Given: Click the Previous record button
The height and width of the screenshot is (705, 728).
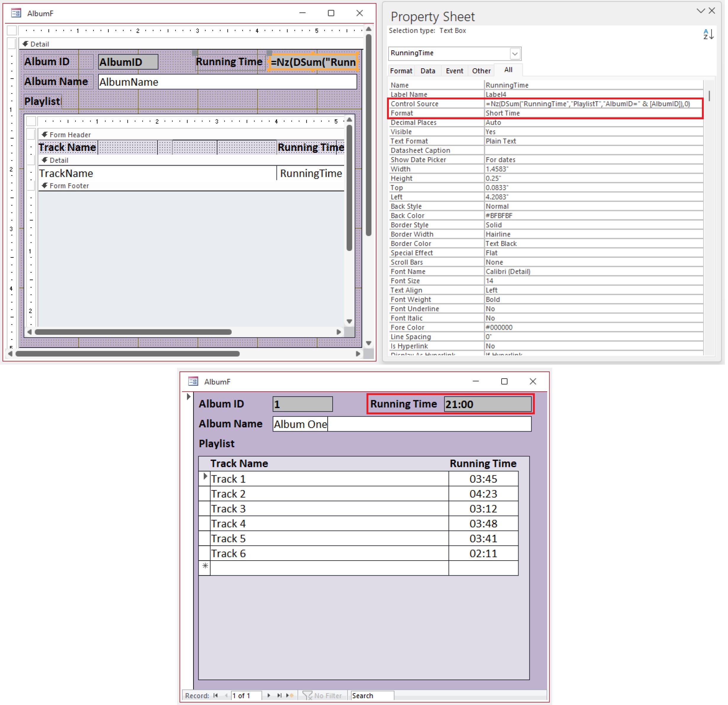Looking at the screenshot, I should [226, 695].
